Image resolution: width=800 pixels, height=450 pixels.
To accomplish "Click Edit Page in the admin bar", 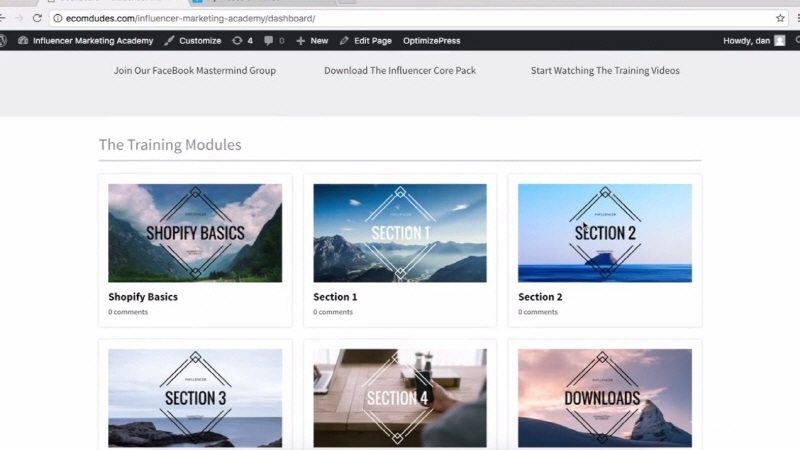I will 366,41.
